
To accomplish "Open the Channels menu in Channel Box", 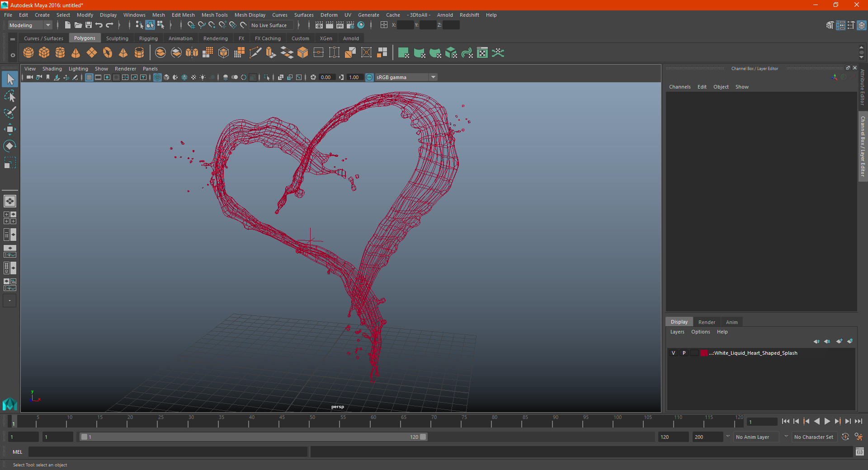I will [679, 87].
